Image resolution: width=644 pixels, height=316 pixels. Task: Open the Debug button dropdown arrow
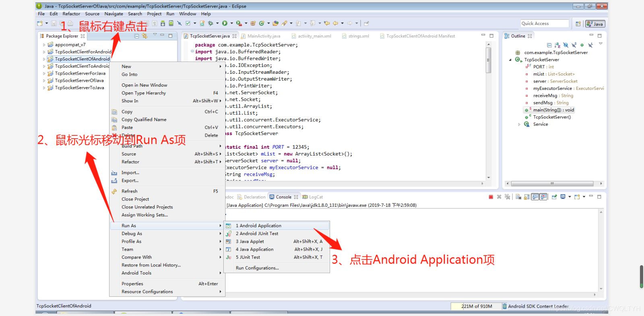pos(217,23)
